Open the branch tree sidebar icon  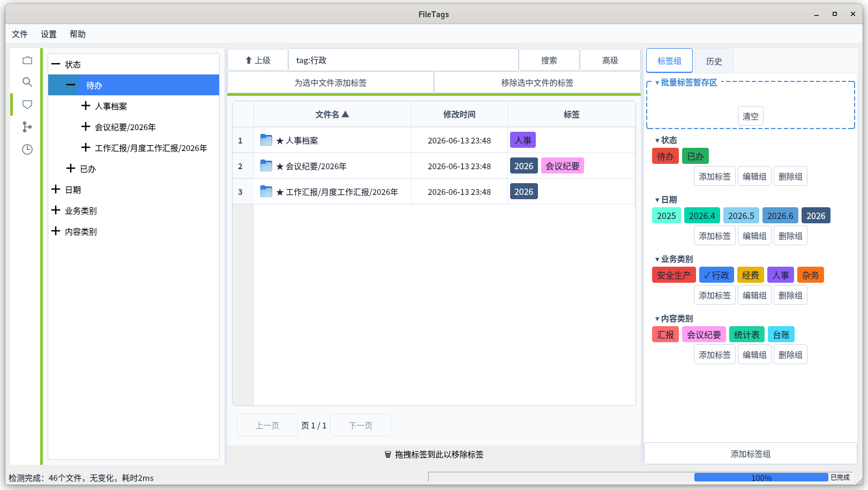coord(27,127)
